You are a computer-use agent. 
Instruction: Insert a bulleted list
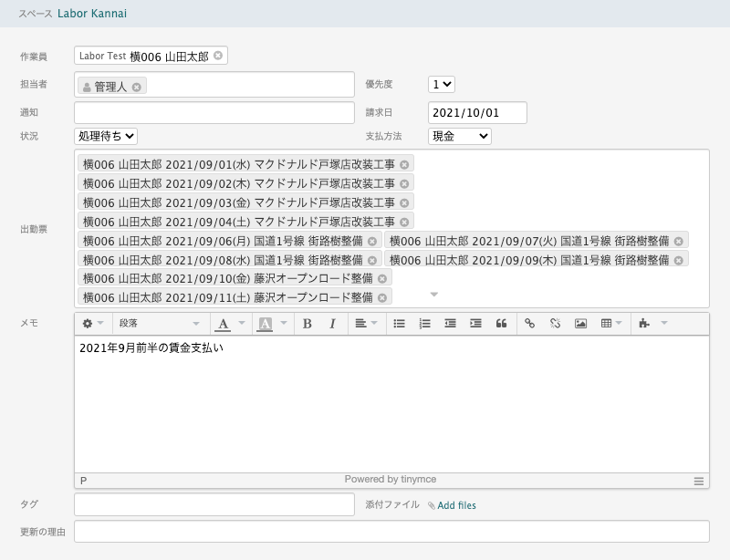tap(399, 324)
